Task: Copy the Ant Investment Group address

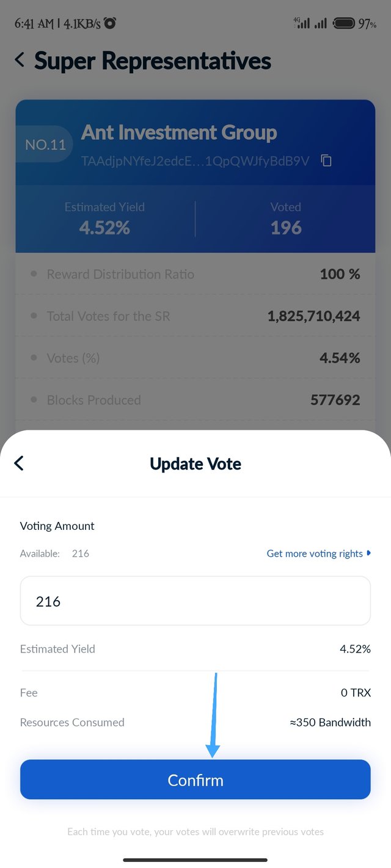Action: coord(327,161)
